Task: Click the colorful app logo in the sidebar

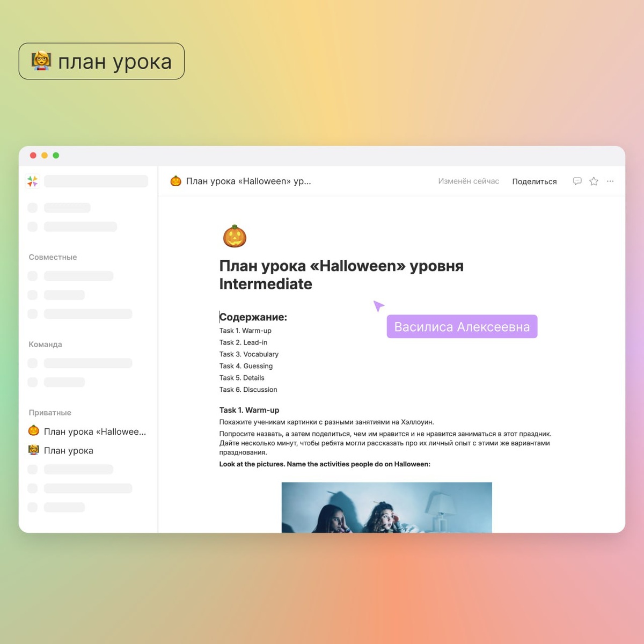Action: pos(33,181)
